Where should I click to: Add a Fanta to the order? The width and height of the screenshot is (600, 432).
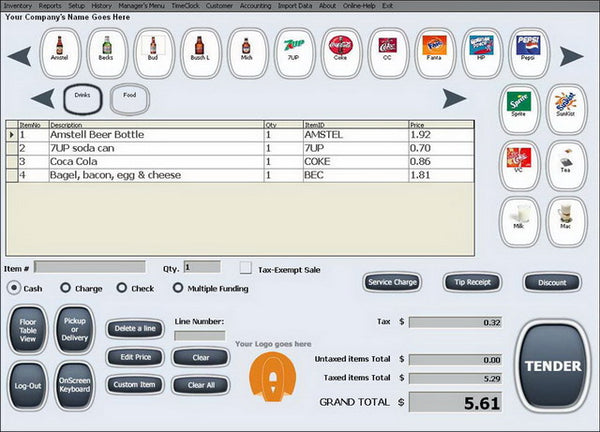pyautogui.click(x=435, y=53)
